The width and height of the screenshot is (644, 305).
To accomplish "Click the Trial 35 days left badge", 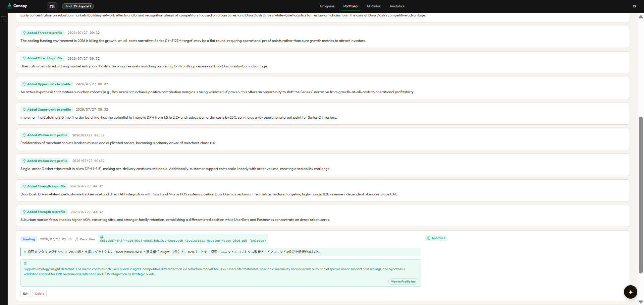I will 78,6.
